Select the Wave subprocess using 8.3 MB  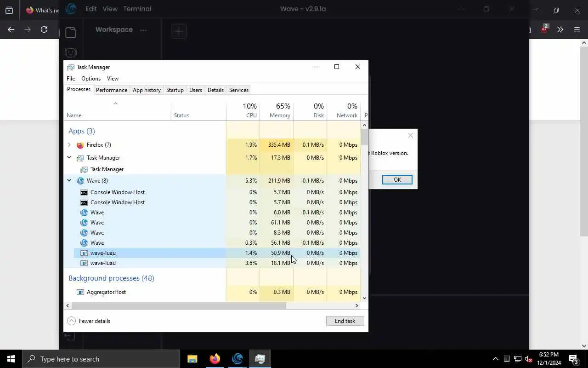(x=212, y=233)
